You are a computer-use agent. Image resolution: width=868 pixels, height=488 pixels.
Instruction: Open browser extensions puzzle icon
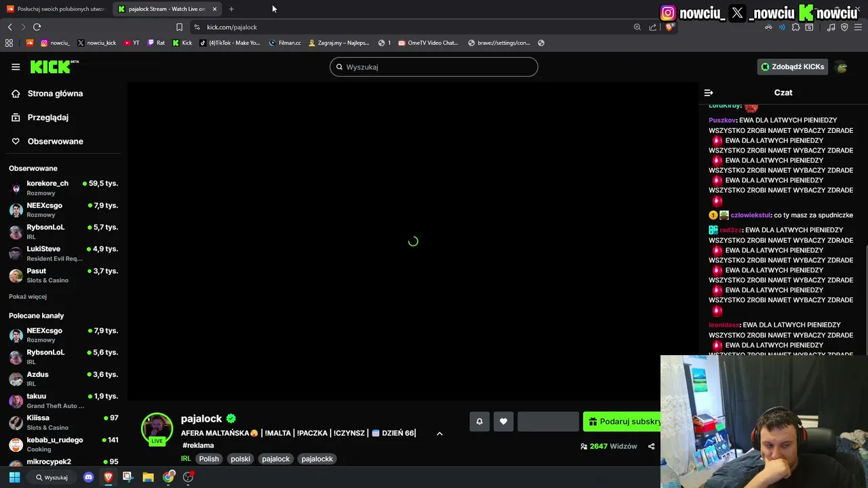tap(796, 27)
